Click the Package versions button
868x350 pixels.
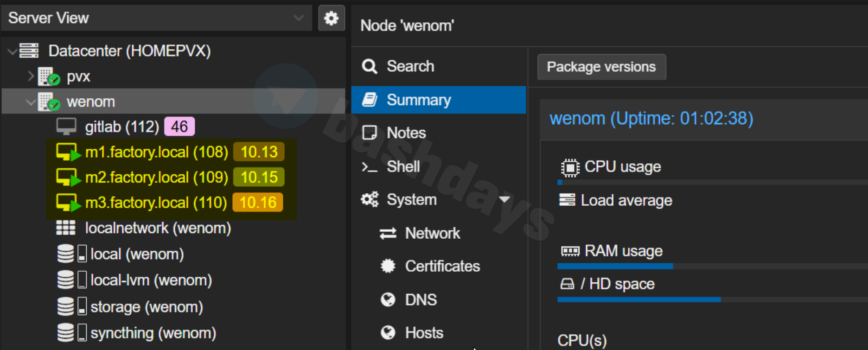click(601, 67)
